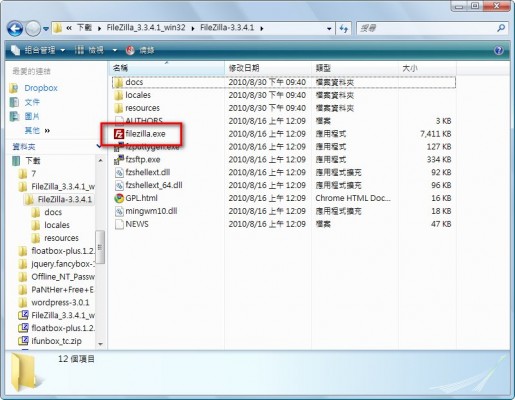Click the blue Back arrow button
This screenshot has width=515, height=400.
click(x=15, y=29)
